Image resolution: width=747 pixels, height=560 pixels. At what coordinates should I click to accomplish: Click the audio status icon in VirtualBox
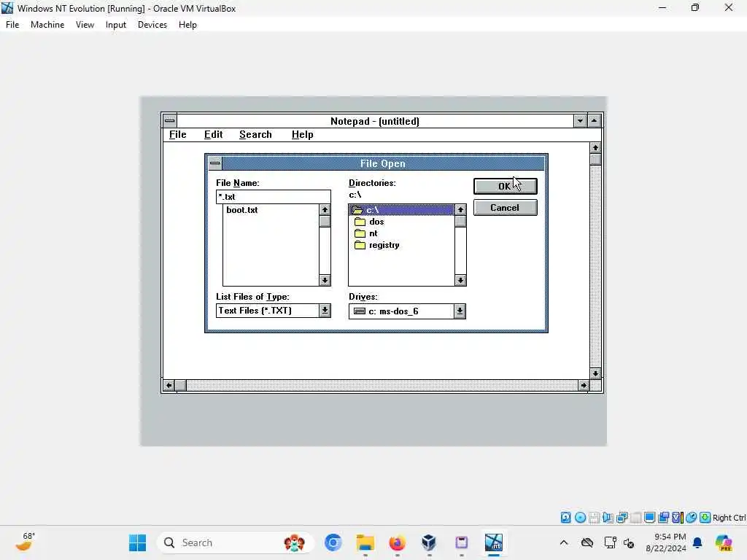pos(608,518)
